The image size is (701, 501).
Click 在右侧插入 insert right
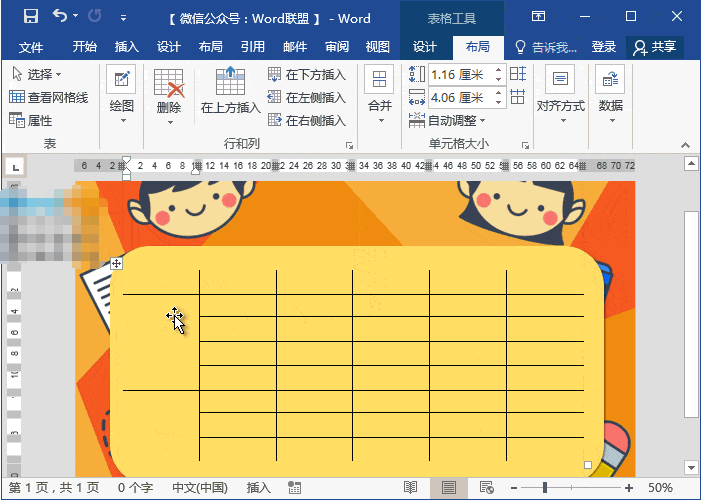[x=307, y=120]
